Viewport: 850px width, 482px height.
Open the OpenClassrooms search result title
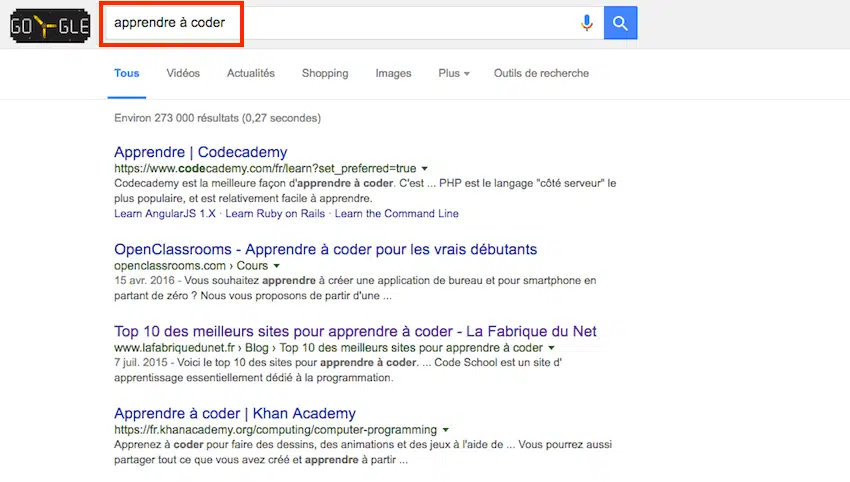pyautogui.click(x=325, y=249)
